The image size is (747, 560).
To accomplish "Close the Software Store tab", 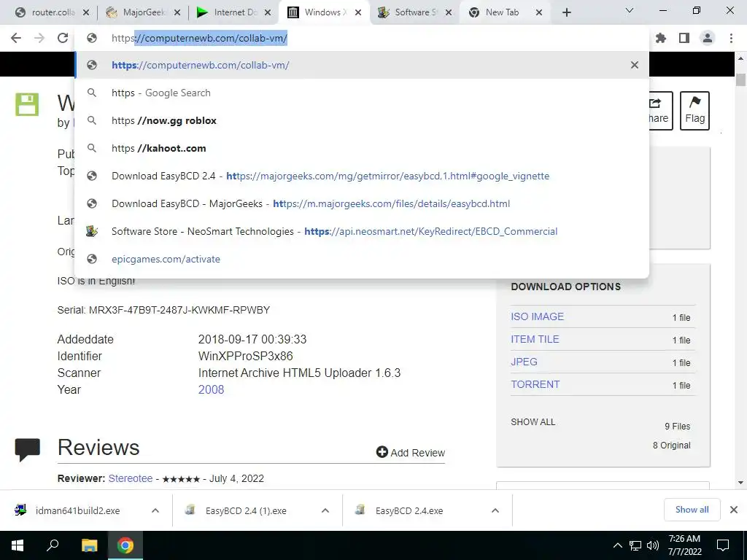I will [449, 13].
